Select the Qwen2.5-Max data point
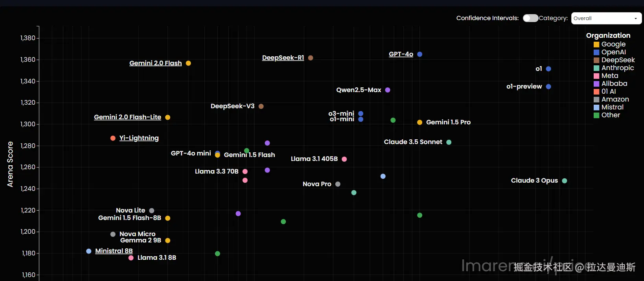644x281 pixels. [388, 90]
